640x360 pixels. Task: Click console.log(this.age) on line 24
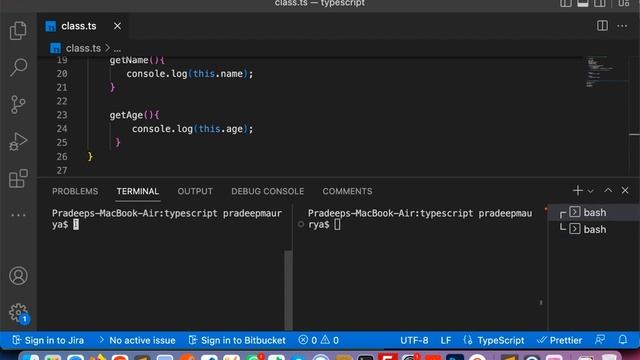tap(192, 129)
